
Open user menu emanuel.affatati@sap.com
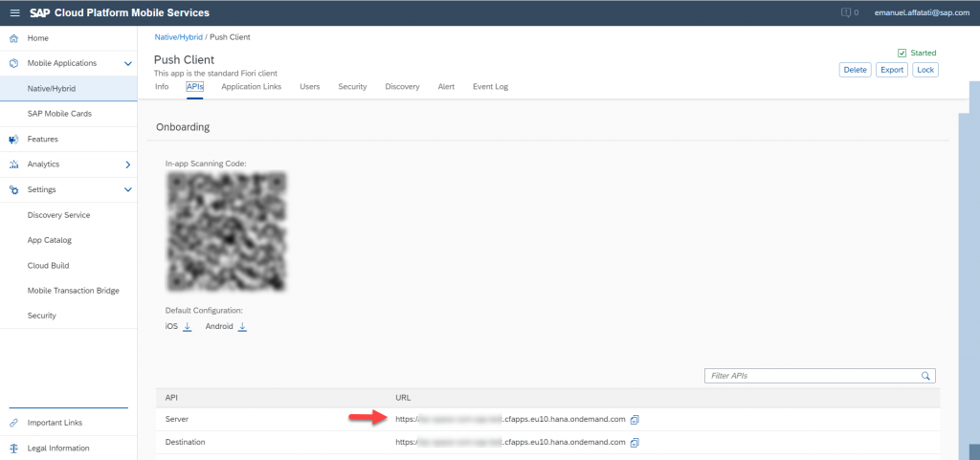pyautogui.click(x=922, y=12)
